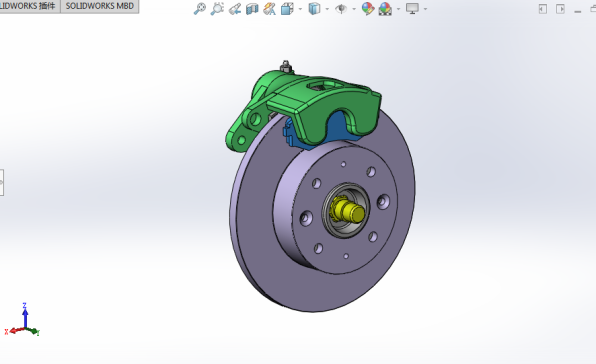596x364 pixels.
Task: Select the bearing ring around the spindle
Action: click(346, 210)
